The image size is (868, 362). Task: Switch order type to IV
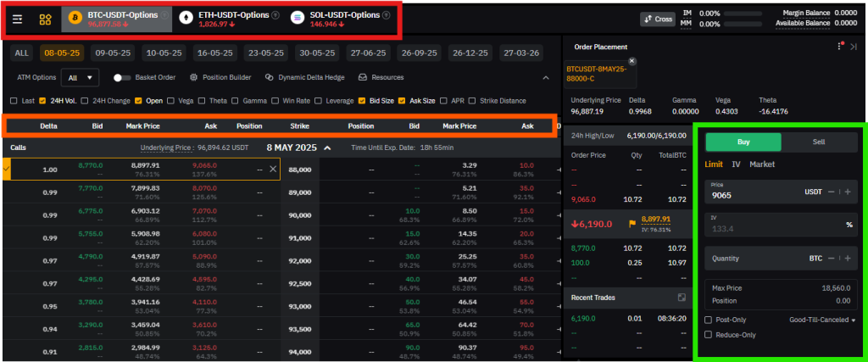click(737, 164)
